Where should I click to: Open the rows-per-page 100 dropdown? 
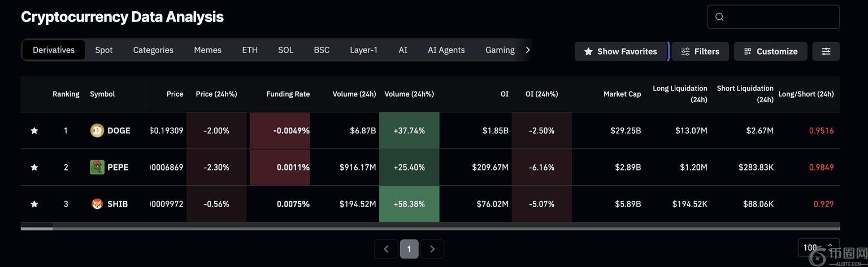[x=818, y=247]
